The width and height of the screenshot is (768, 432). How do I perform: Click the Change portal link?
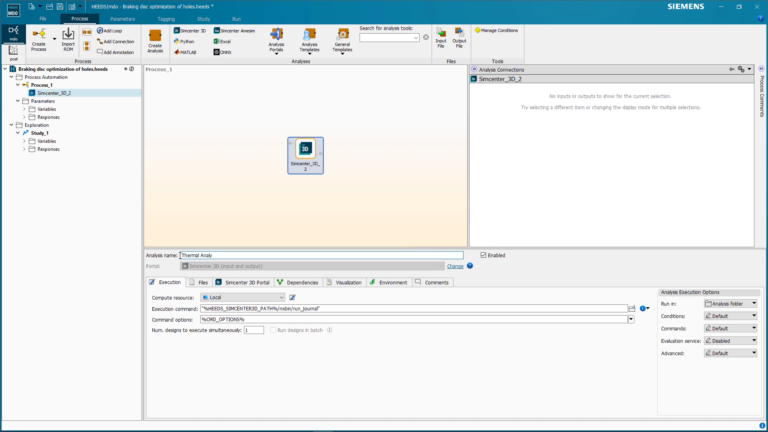point(455,266)
